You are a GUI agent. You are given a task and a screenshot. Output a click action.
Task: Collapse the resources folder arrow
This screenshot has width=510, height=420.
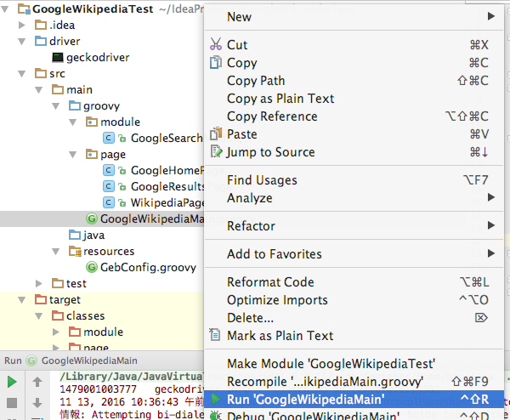(55, 252)
